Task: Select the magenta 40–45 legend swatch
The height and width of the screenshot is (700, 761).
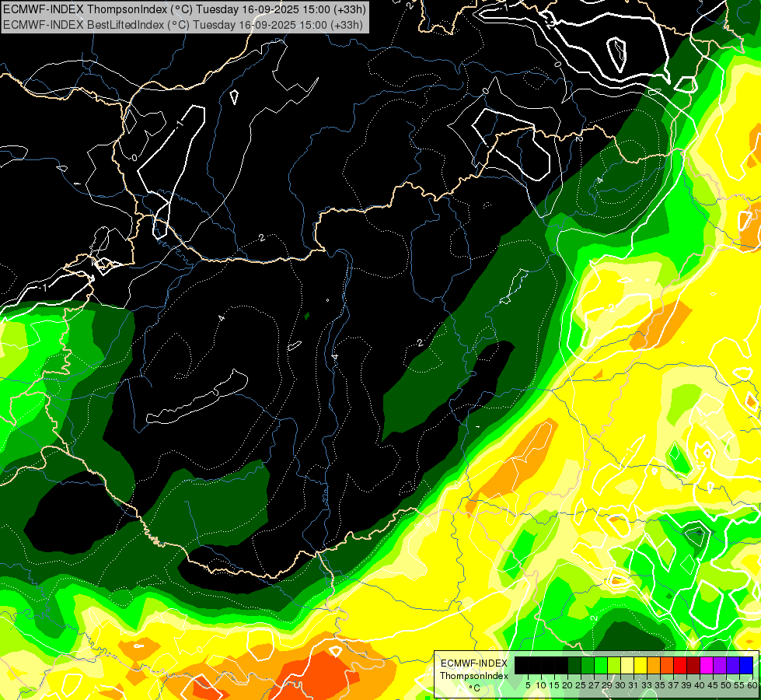Action: coord(707,665)
